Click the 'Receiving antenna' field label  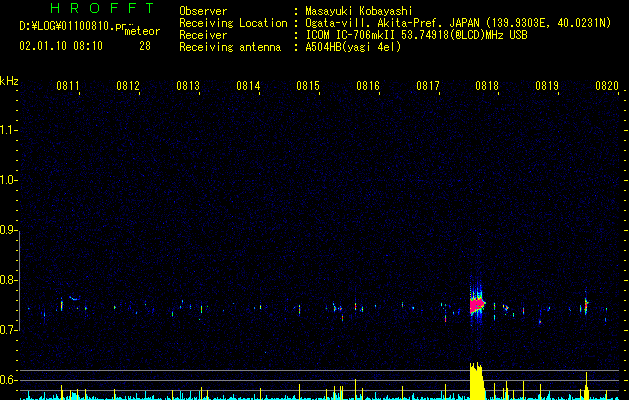click(x=230, y=47)
